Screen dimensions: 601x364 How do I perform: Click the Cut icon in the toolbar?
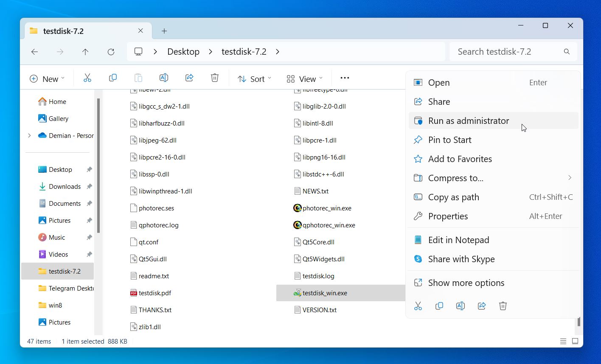click(x=87, y=78)
